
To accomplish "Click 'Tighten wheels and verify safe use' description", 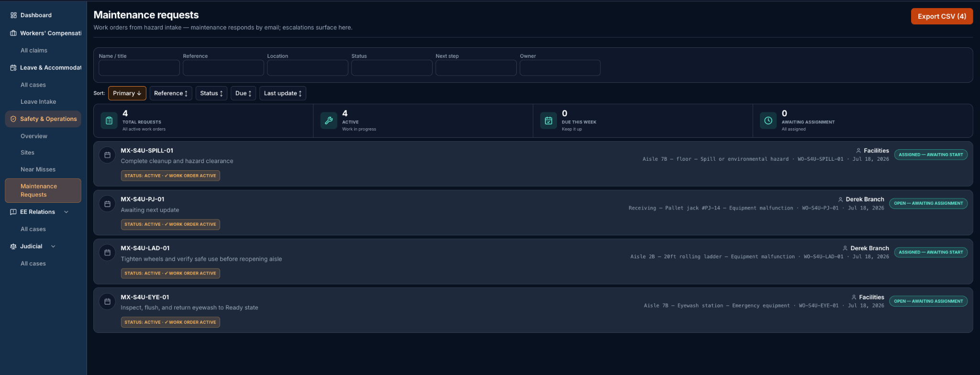I will point(201,259).
